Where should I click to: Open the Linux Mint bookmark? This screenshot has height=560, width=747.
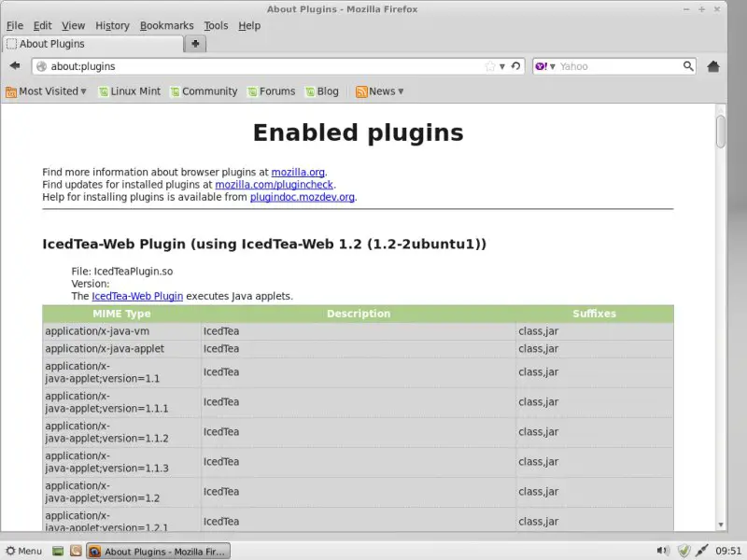click(x=130, y=91)
